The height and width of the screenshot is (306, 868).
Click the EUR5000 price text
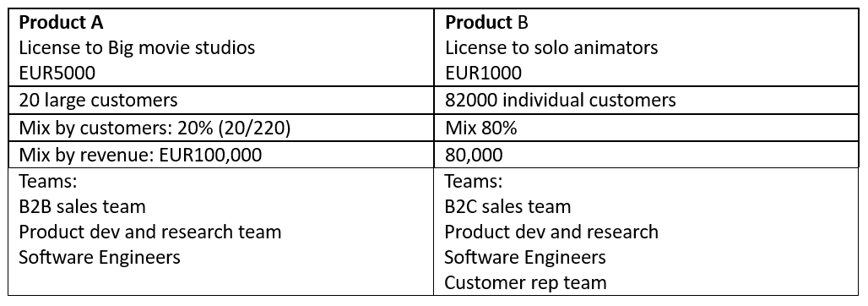point(57,73)
